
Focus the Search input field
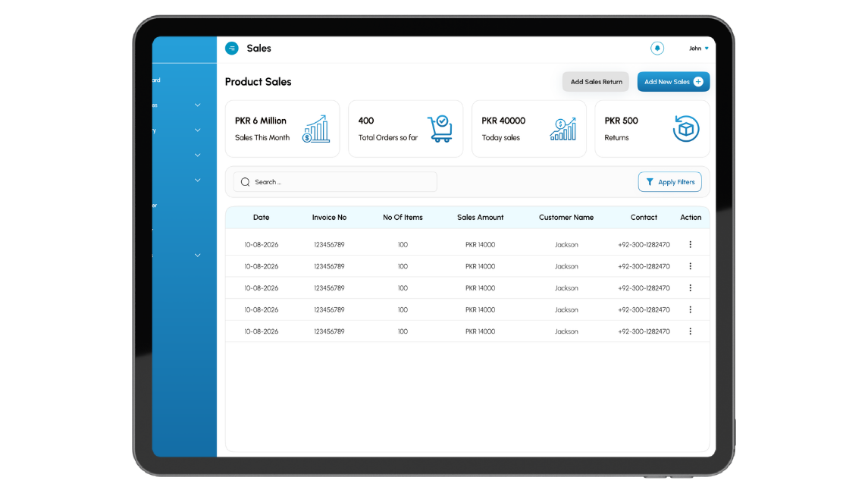click(335, 182)
